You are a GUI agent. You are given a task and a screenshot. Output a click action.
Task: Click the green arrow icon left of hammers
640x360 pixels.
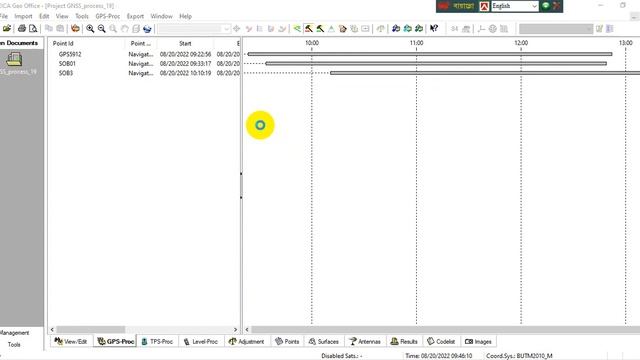297,29
